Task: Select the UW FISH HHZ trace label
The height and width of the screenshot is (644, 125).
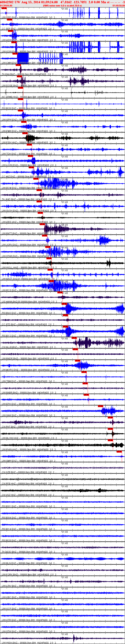Action: point(28,143)
